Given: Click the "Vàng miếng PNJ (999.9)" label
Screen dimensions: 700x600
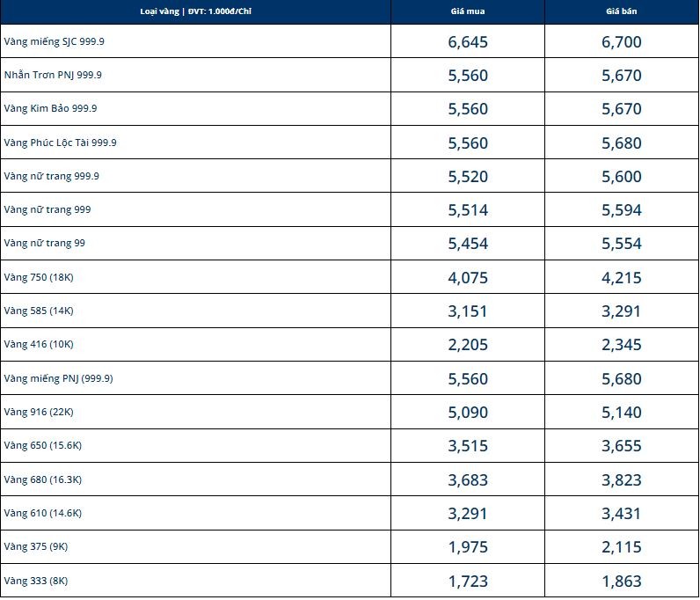Looking at the screenshot, I should pos(58,378).
